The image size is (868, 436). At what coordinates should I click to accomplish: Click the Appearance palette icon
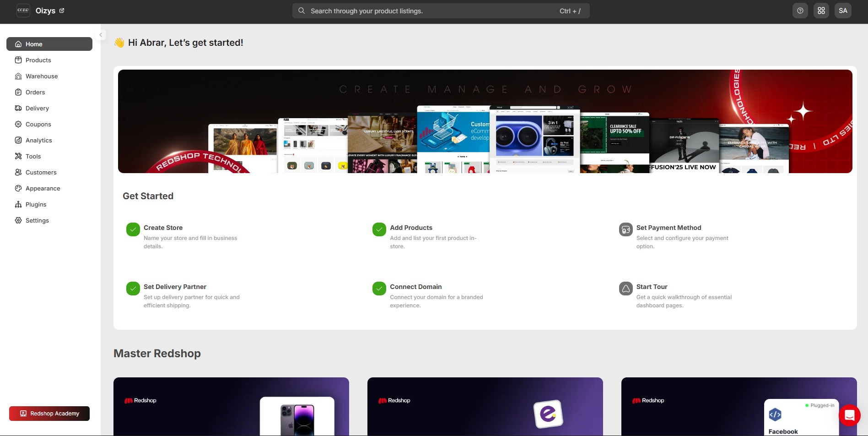pyautogui.click(x=18, y=188)
